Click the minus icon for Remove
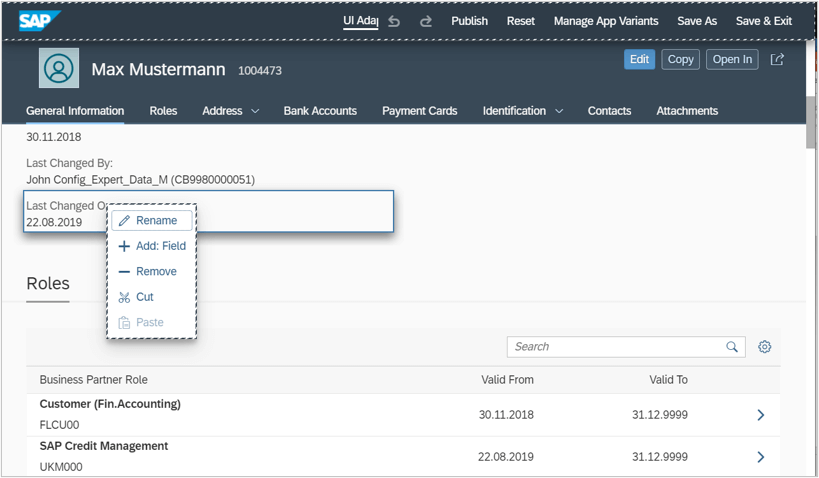The height and width of the screenshot is (478, 819). tap(124, 272)
